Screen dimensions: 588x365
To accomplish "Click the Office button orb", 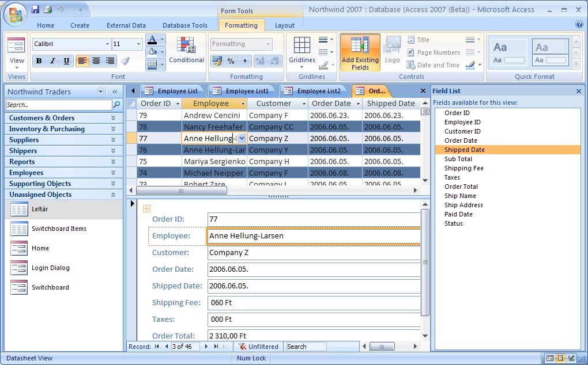I will point(15,14).
